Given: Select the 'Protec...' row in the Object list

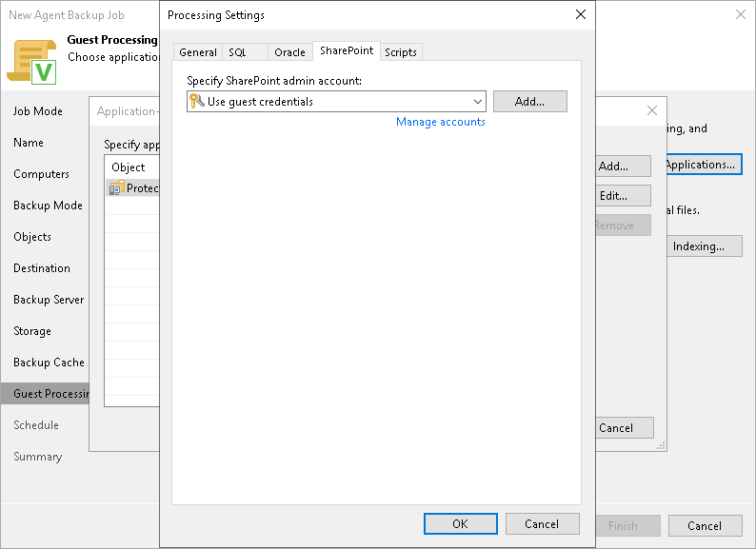Looking at the screenshot, I should [x=132, y=188].
